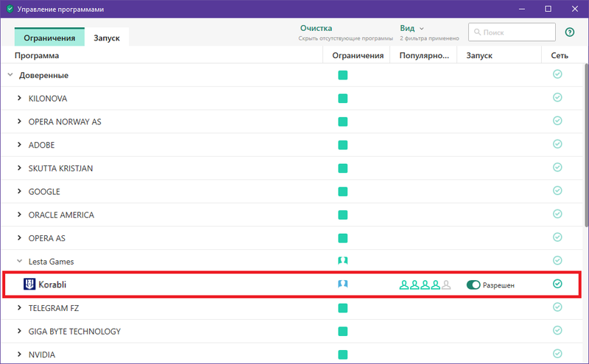
Task: Click the restrictions square in the KILONOVA row
Action: [342, 99]
